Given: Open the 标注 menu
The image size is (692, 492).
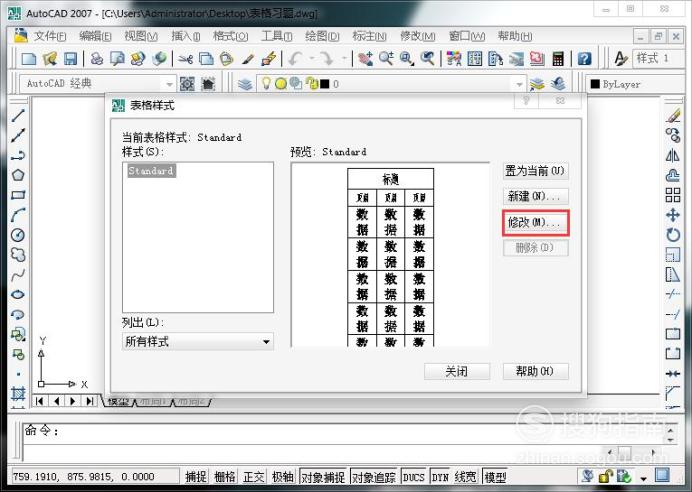Looking at the screenshot, I should pyautogui.click(x=369, y=36).
